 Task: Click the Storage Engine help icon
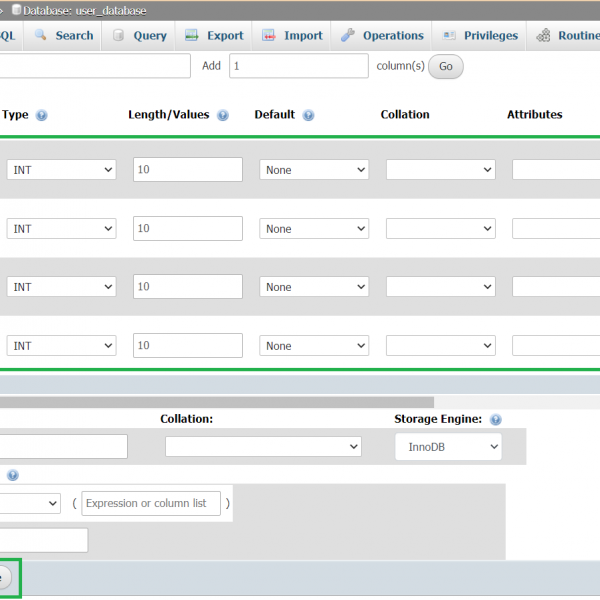click(x=496, y=420)
